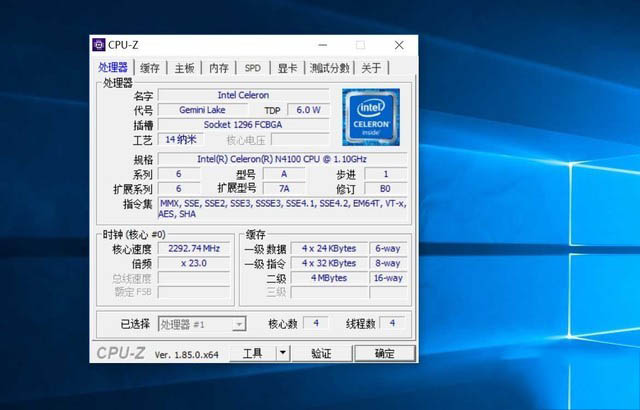
Task: Close the CPU-Z window
Action: pos(399,45)
